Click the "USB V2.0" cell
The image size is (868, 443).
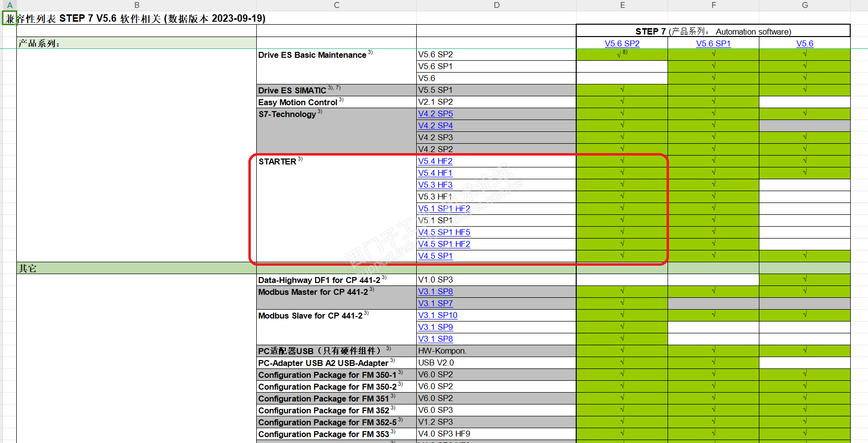[497, 362]
